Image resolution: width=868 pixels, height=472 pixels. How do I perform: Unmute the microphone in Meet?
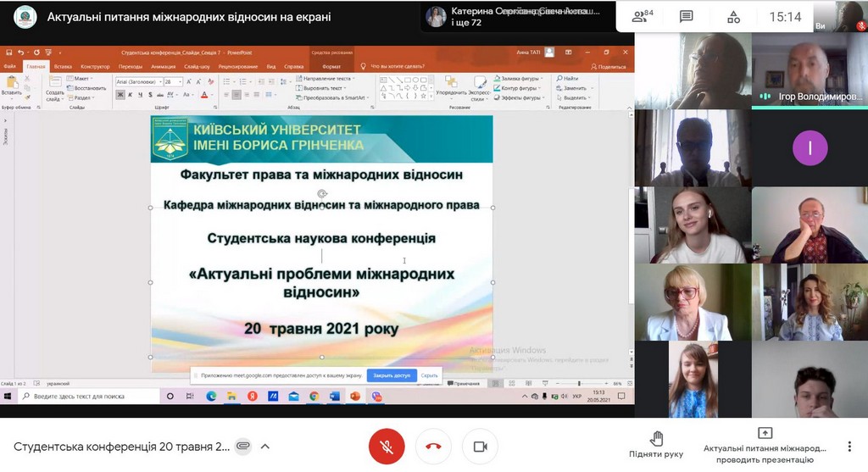click(387, 447)
